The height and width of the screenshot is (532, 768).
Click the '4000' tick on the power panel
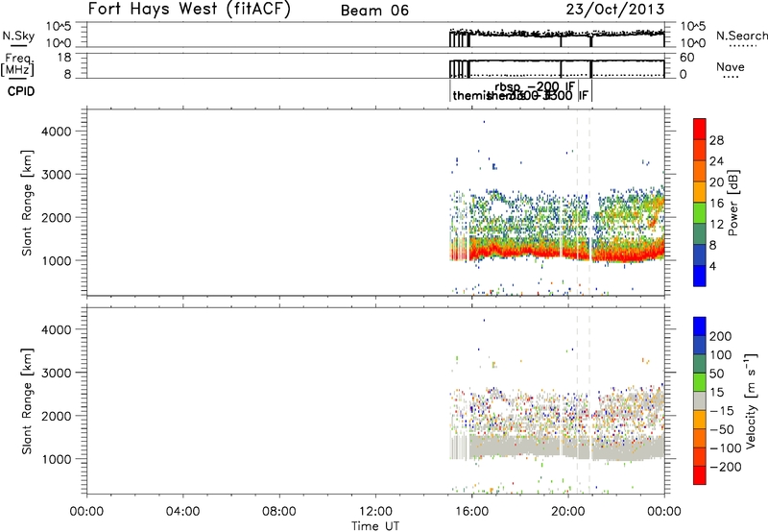57,132
